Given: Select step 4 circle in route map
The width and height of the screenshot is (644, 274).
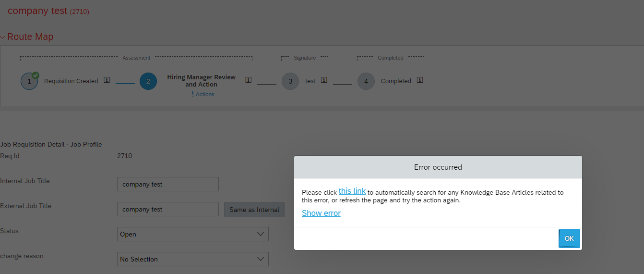Looking at the screenshot, I should [x=366, y=81].
